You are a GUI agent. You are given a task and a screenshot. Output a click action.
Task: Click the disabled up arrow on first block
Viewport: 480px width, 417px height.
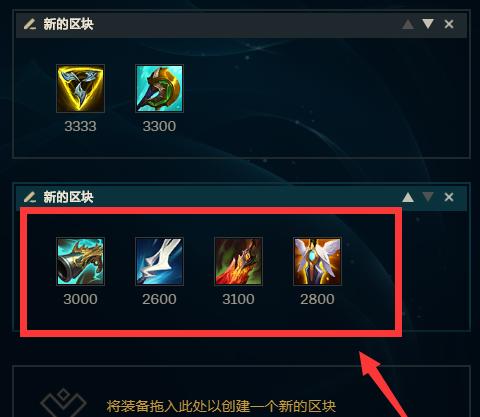(x=408, y=24)
